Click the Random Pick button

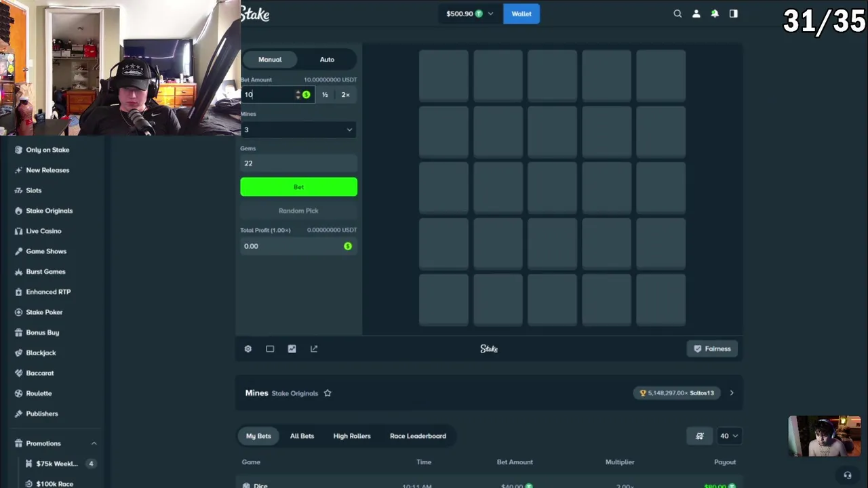point(298,211)
